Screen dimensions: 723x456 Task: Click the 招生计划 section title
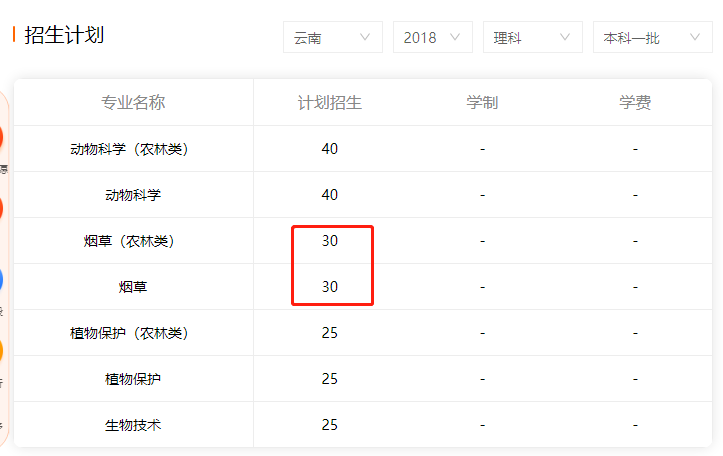coord(64,35)
